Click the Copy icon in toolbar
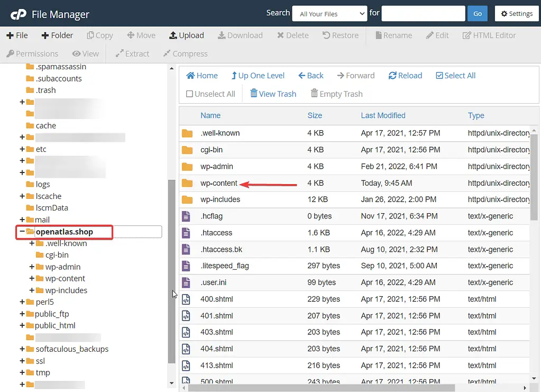This screenshot has width=541, height=392. [99, 35]
